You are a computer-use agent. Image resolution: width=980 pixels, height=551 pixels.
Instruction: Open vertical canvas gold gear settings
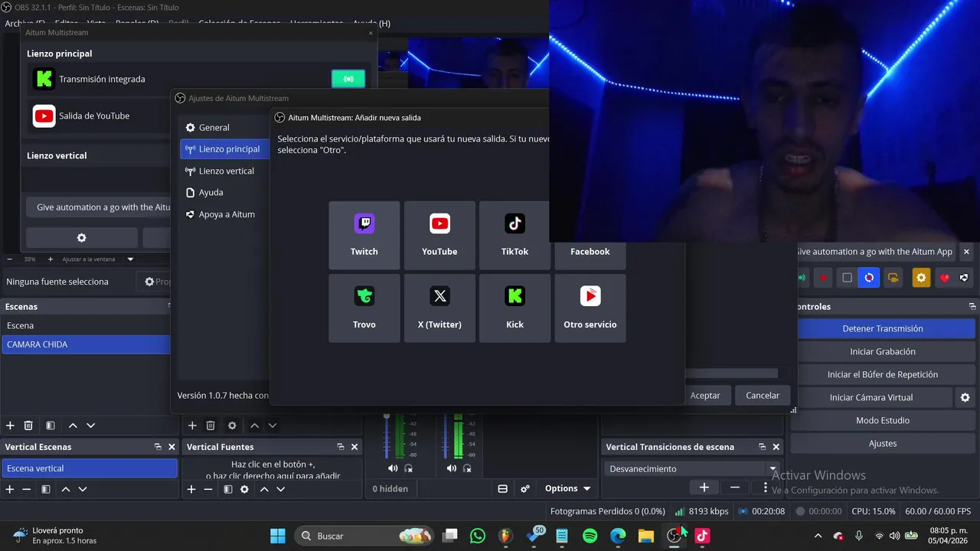tap(922, 278)
